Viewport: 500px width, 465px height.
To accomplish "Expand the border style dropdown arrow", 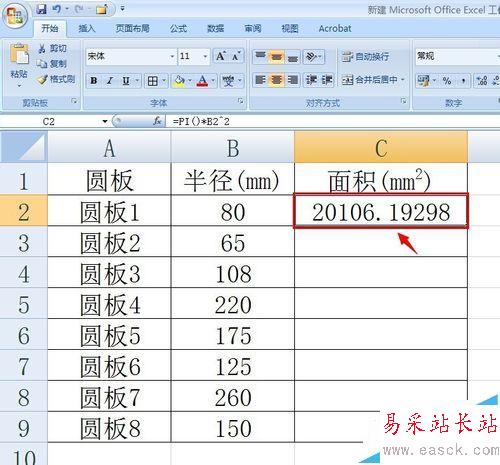I will pyautogui.click(x=164, y=81).
